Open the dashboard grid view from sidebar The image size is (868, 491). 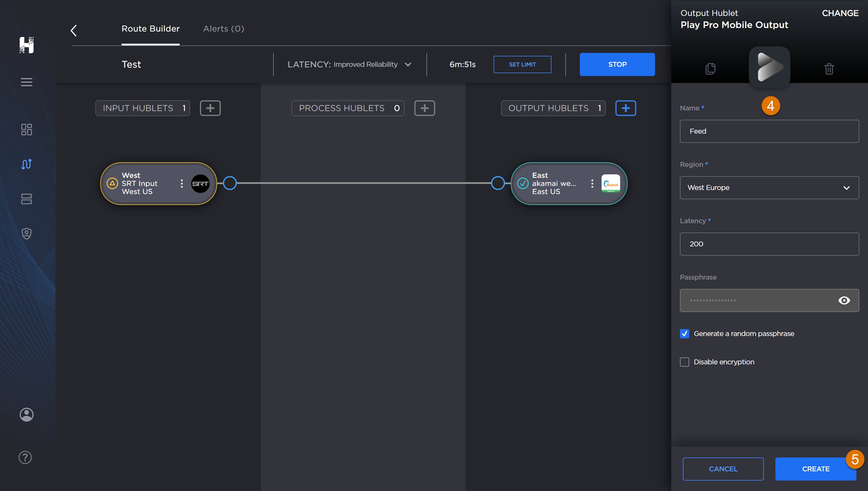(x=26, y=130)
